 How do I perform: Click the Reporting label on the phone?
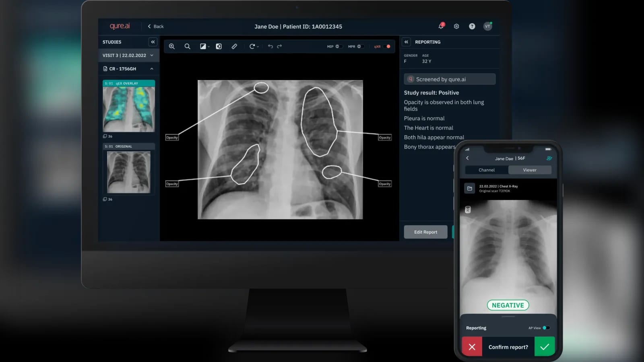coord(476,328)
